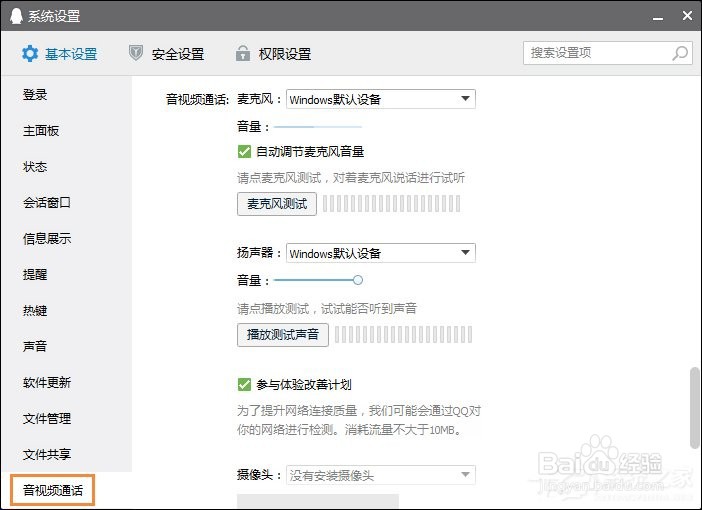
Task: Switch to 安全设置 tab
Action: click(x=167, y=54)
